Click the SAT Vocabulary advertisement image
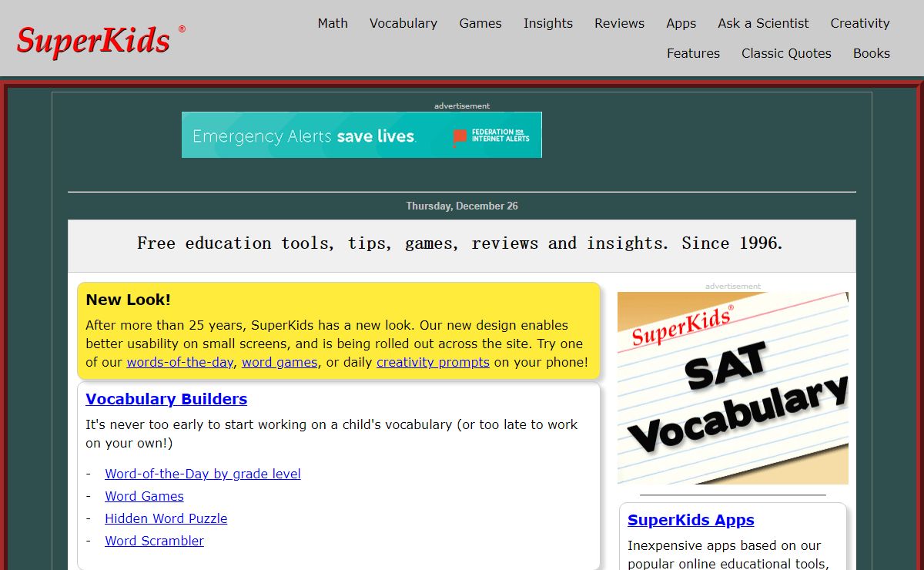Viewport: 924px width, 570px height. 733,388
